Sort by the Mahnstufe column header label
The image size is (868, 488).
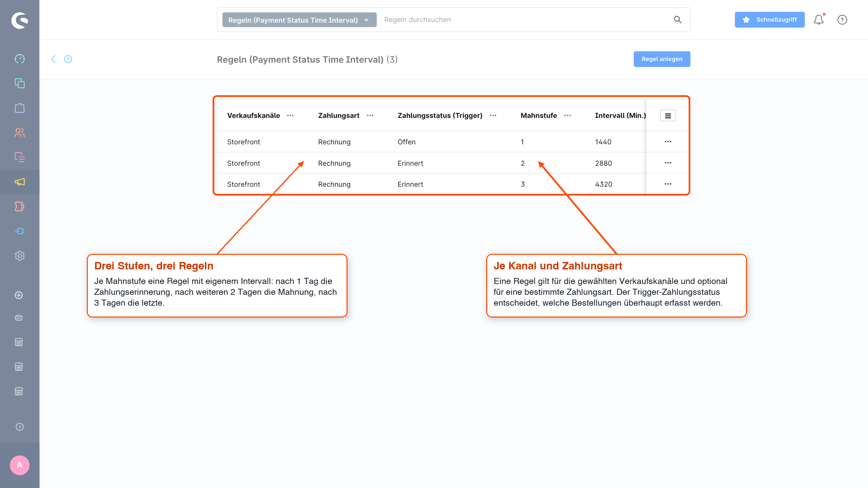539,116
